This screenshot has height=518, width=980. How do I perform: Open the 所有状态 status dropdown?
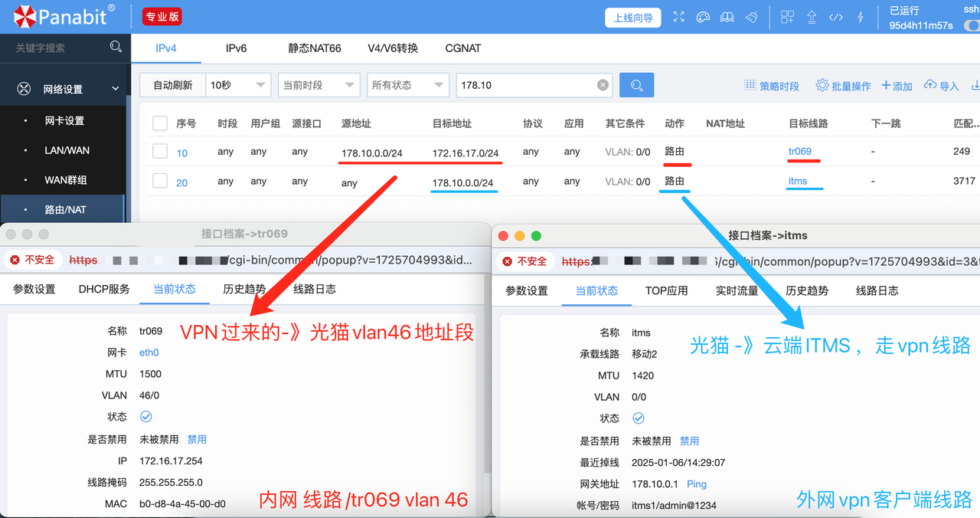pos(407,85)
